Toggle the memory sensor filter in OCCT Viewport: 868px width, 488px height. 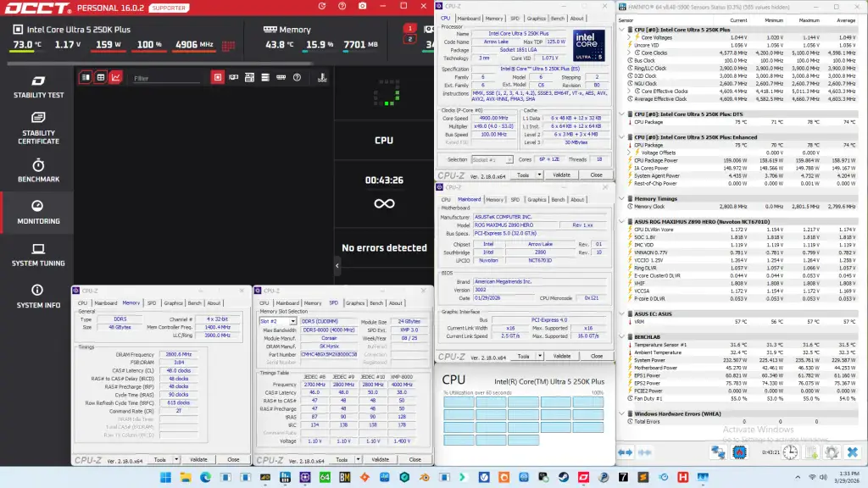[281, 77]
